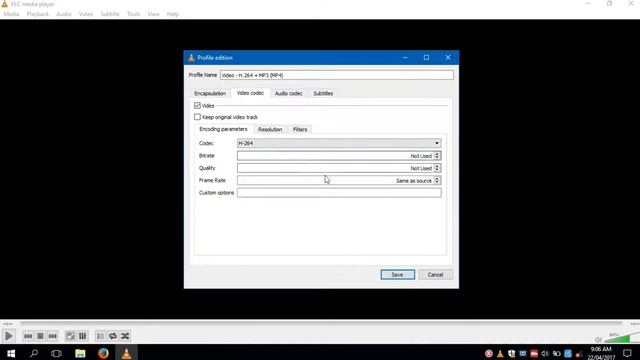Click the system tray volume icon

pyautogui.click(x=545, y=353)
